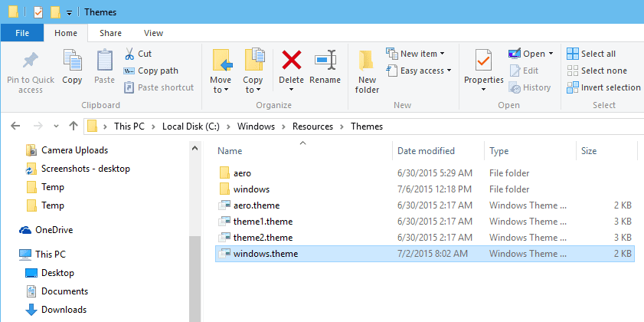Click the Themes breadcrumb
Screen dimensions: 644x322
point(367,127)
